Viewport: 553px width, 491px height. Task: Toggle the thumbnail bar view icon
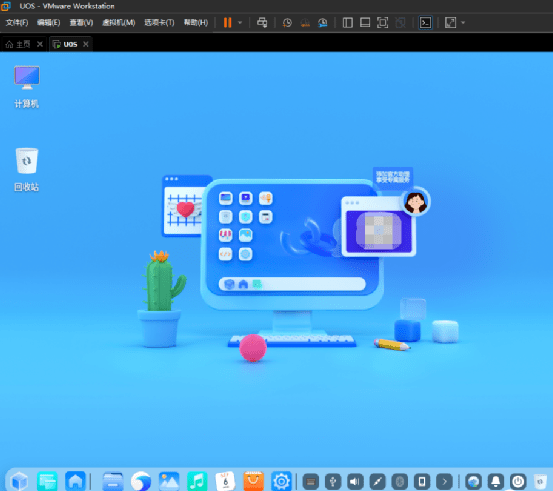365,23
